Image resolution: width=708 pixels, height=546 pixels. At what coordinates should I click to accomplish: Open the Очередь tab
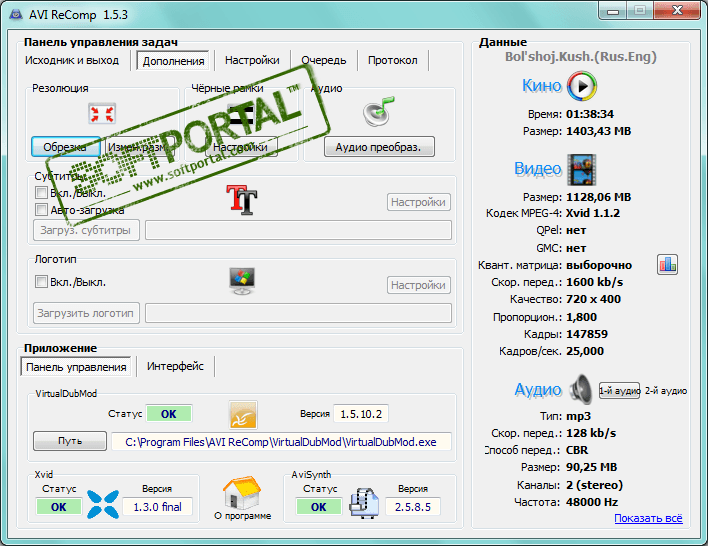[x=324, y=61]
